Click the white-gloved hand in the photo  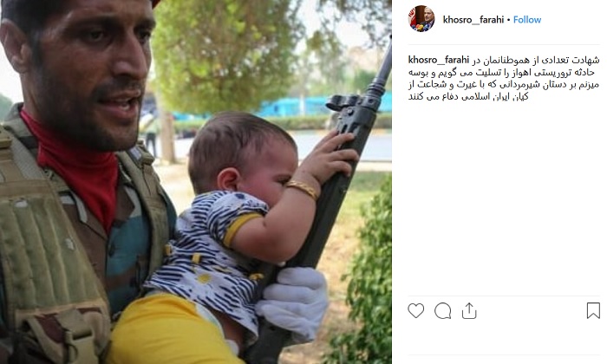click(x=294, y=300)
